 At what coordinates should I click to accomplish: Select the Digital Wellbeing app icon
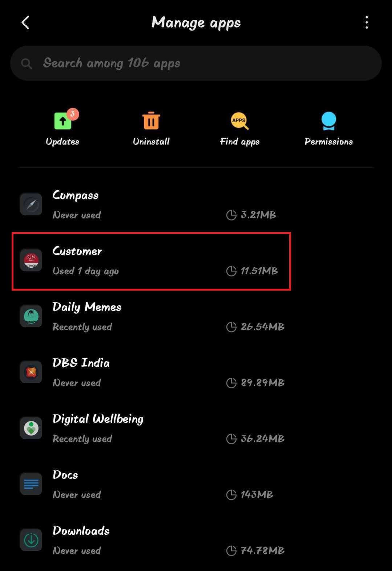(31, 428)
